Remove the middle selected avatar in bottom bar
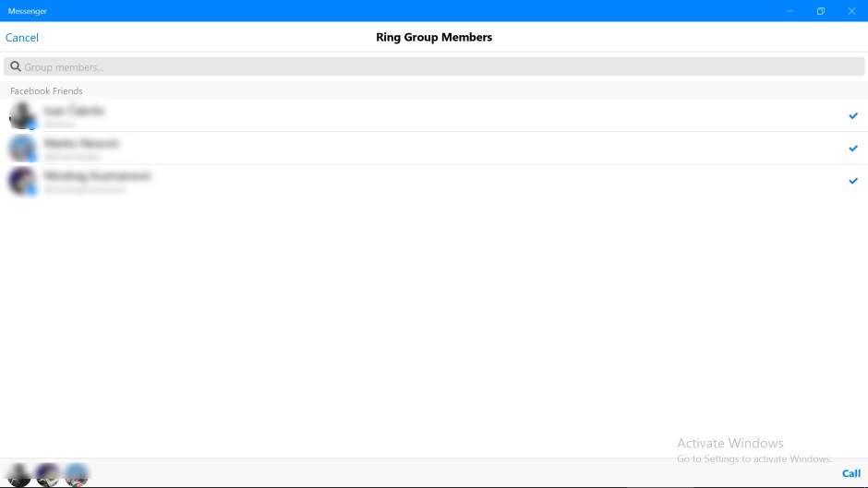This screenshot has width=868, height=488. 48,474
